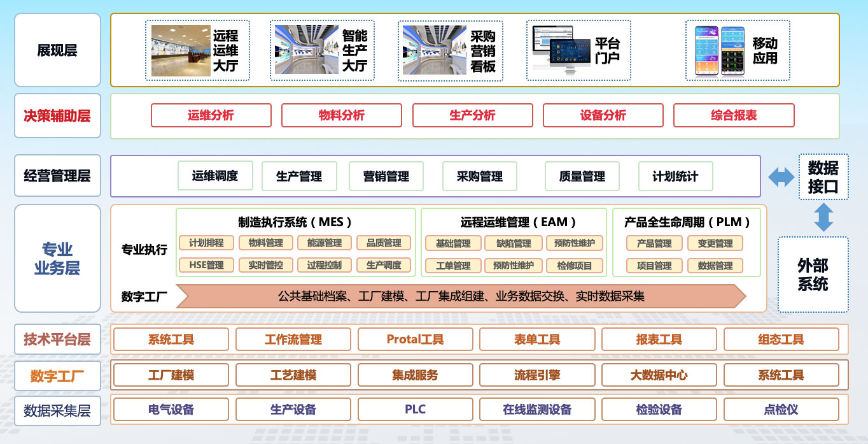
Task: Click the 采购营销看板 picture icon
Action: (434, 50)
